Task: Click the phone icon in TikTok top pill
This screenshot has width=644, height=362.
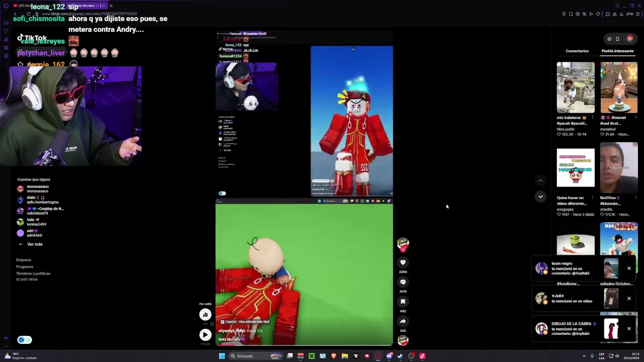Action: pyautogui.click(x=617, y=39)
